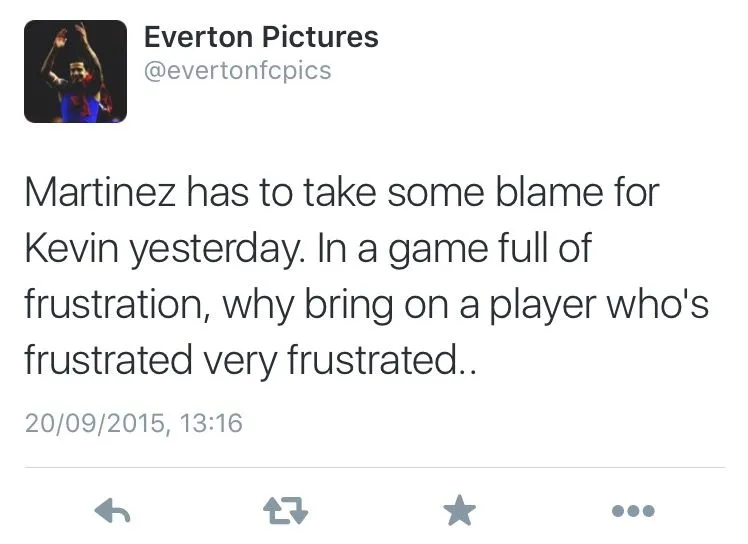The height and width of the screenshot is (544, 748).
Task: Expand more actions via the ellipsis
Action: (x=633, y=511)
